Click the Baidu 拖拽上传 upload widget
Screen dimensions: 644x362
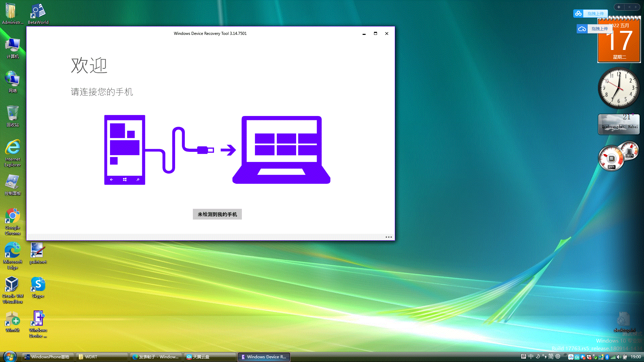pos(591,13)
